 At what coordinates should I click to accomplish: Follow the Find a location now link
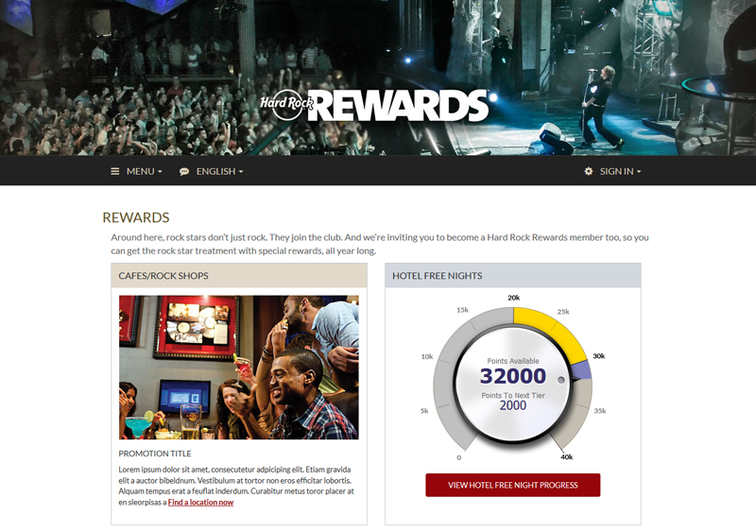(200, 502)
